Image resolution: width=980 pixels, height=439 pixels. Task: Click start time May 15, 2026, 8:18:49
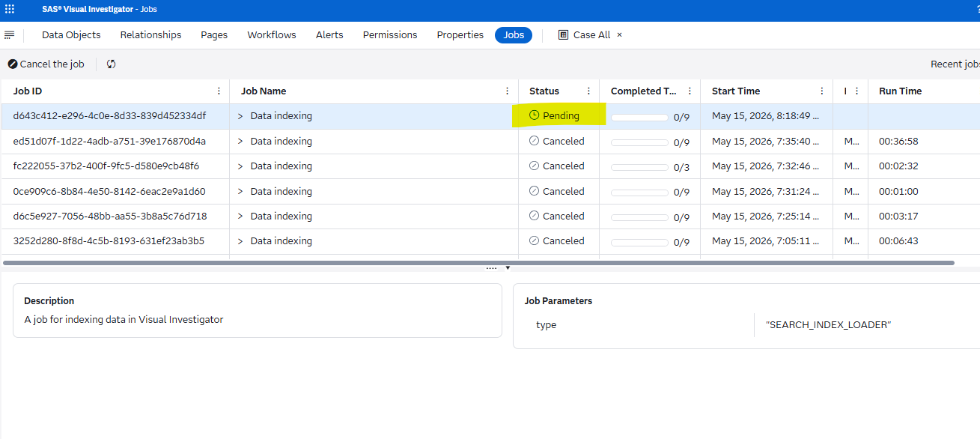(766, 116)
